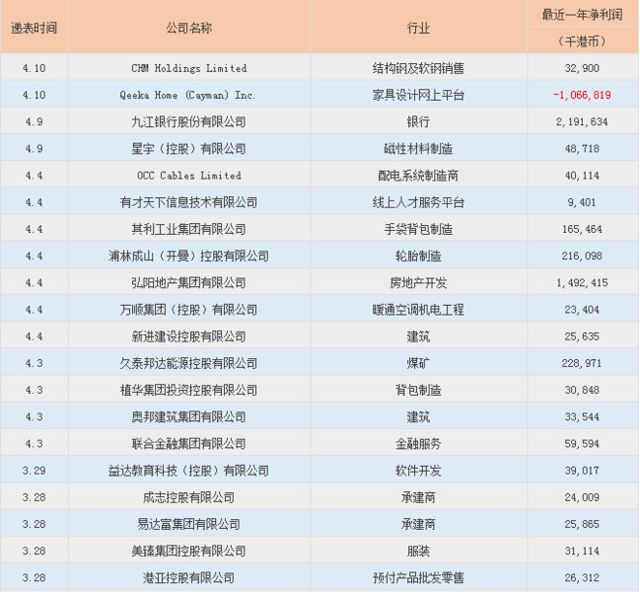The image size is (640, 592).
Task: Click the 配电系统制造商 industry cell
Action: click(418, 176)
